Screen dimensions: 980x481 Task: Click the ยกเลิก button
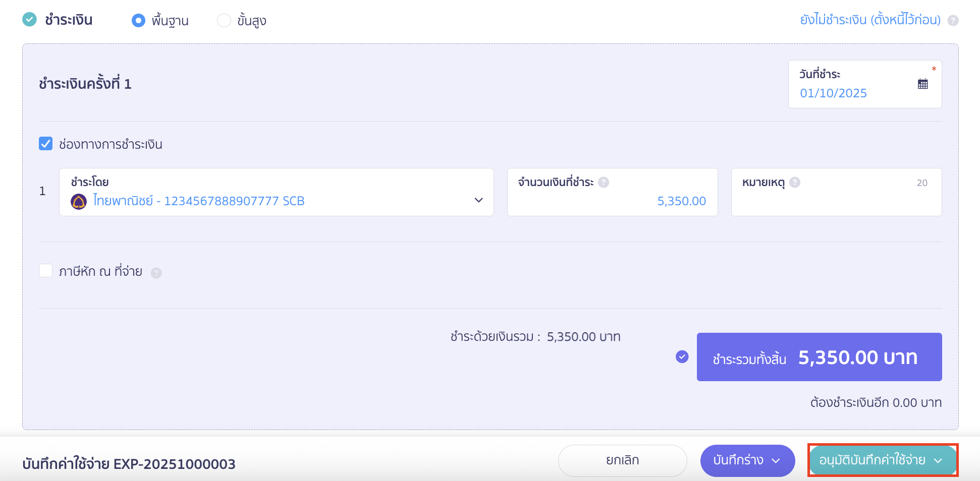click(x=622, y=461)
